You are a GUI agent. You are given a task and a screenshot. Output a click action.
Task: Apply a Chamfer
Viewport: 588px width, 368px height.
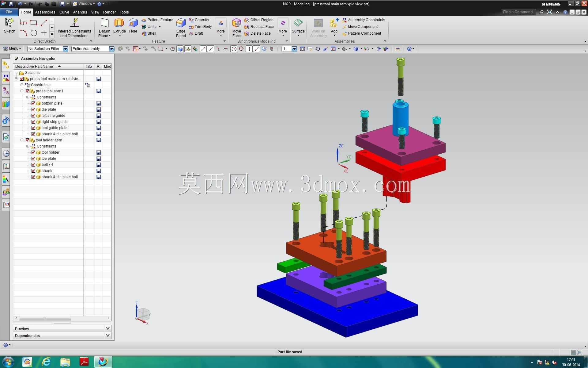199,20
